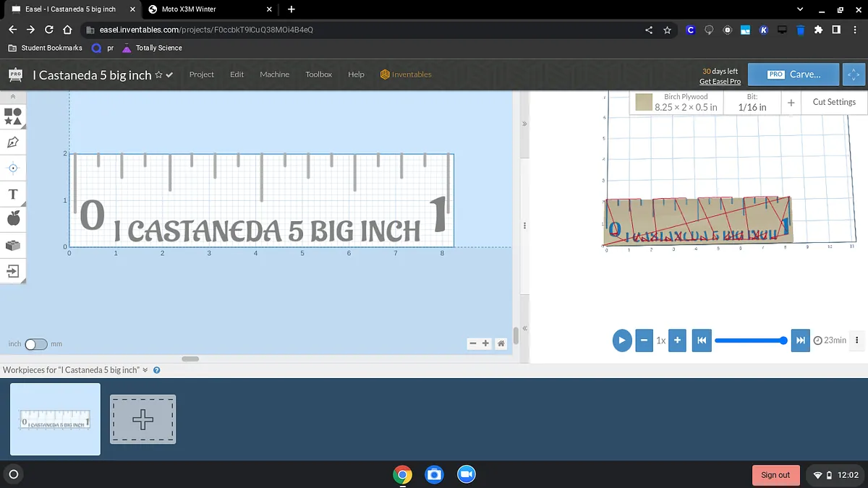Click the Easel PRO logo icon

pos(15,74)
